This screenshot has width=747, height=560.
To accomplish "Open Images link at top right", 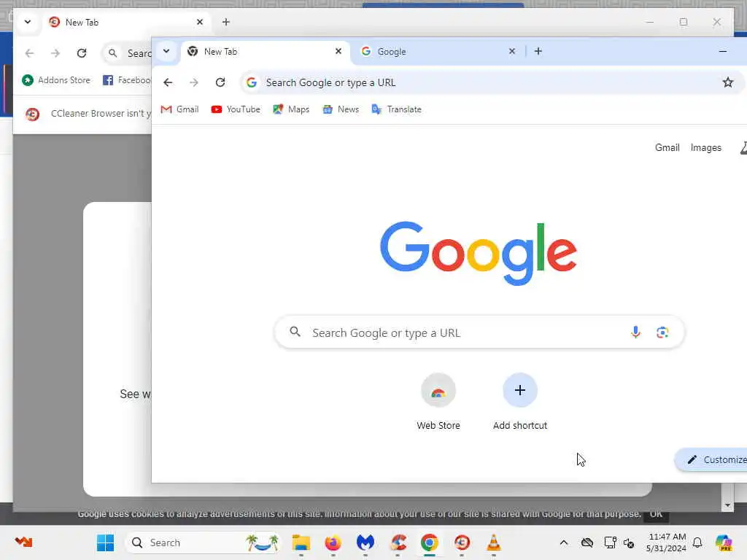I will tap(705, 147).
